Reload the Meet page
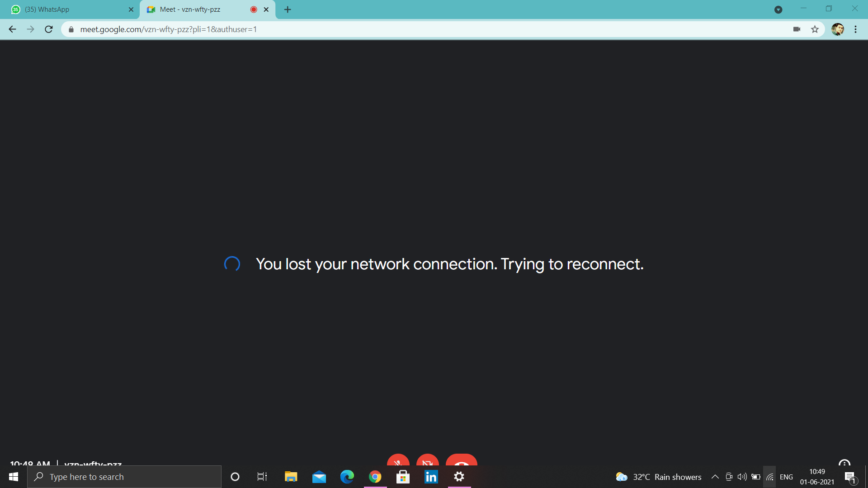868x488 pixels. (49, 29)
